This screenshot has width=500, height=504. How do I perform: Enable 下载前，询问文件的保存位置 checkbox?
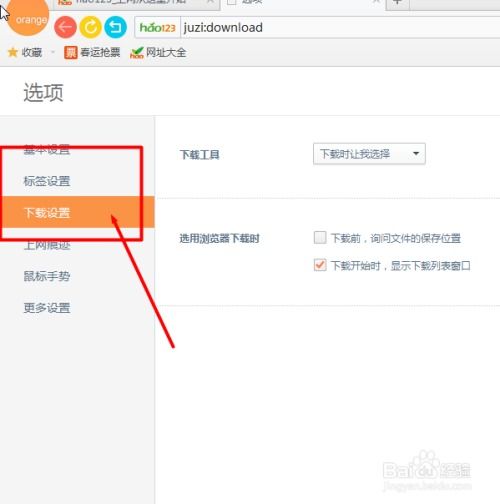coord(320,238)
